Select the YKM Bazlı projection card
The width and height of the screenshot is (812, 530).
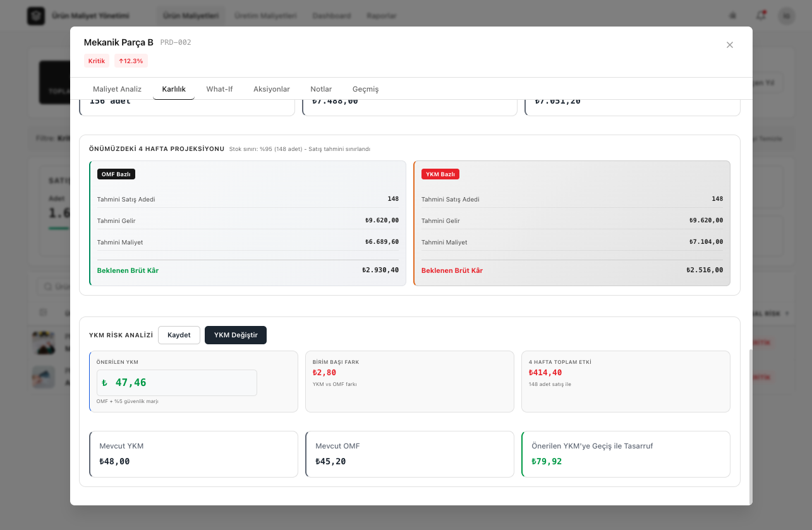(x=572, y=223)
